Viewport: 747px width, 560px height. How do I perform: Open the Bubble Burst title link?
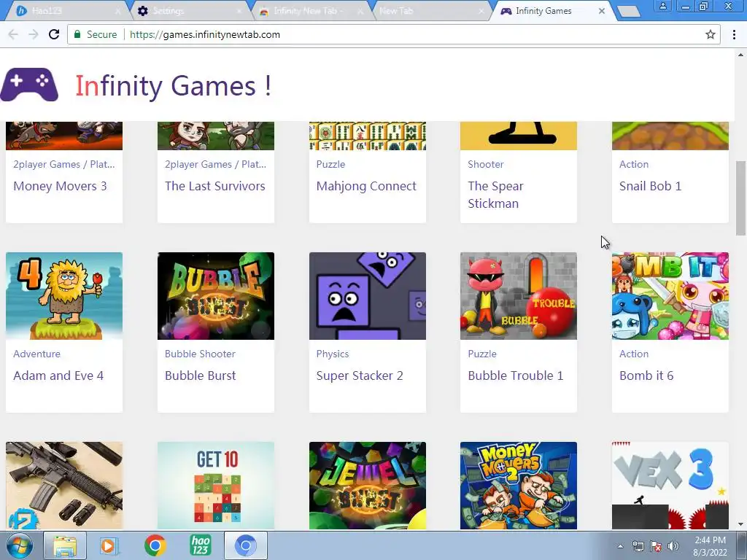pyautogui.click(x=200, y=376)
